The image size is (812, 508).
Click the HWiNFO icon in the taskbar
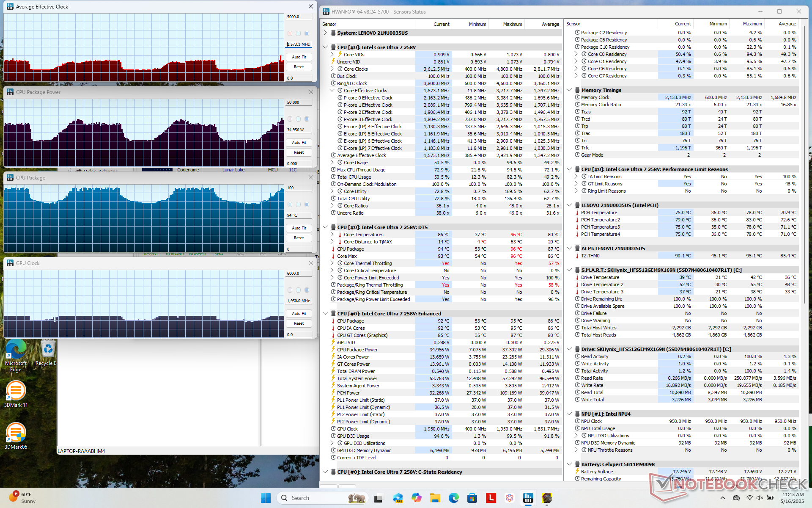point(528,498)
